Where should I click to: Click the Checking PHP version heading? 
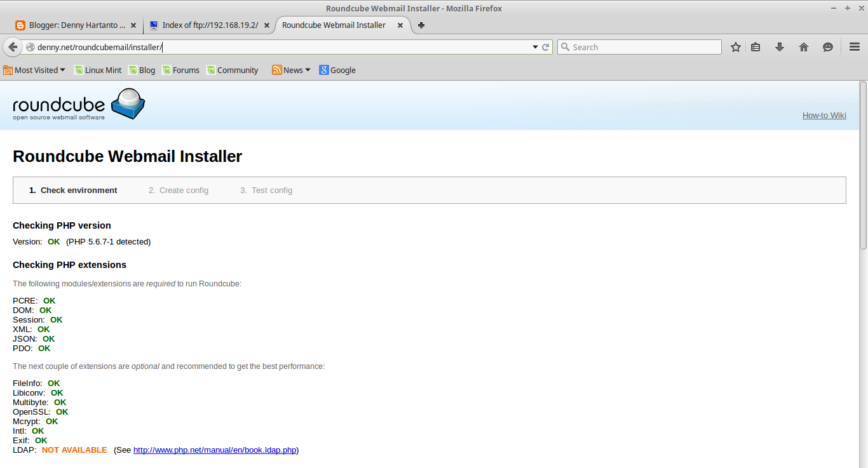pyautogui.click(x=62, y=225)
